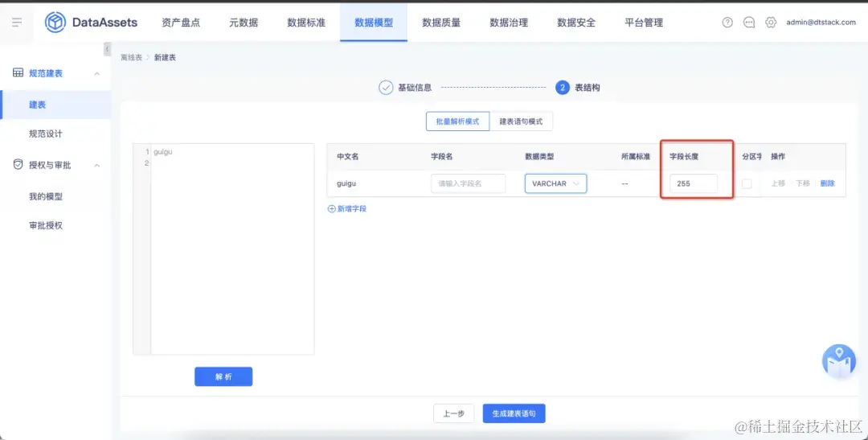
Task: Open the 资产盘点 top menu
Action: tap(181, 23)
